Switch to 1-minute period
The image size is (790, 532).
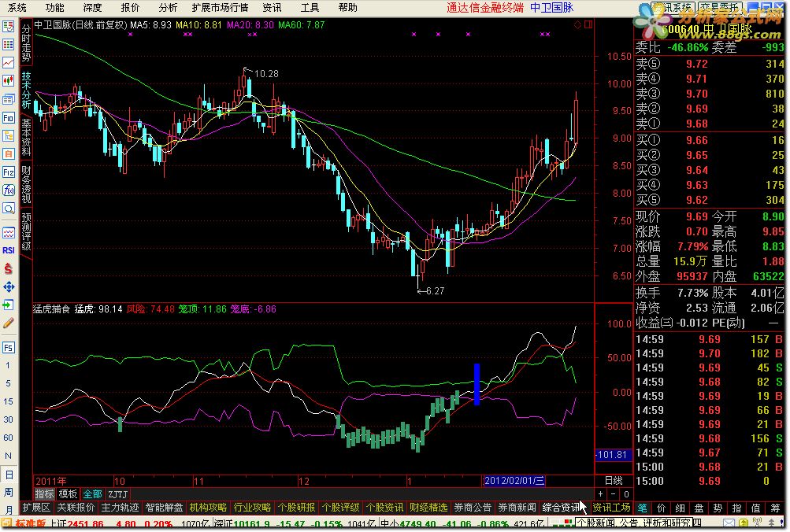(x=9, y=365)
